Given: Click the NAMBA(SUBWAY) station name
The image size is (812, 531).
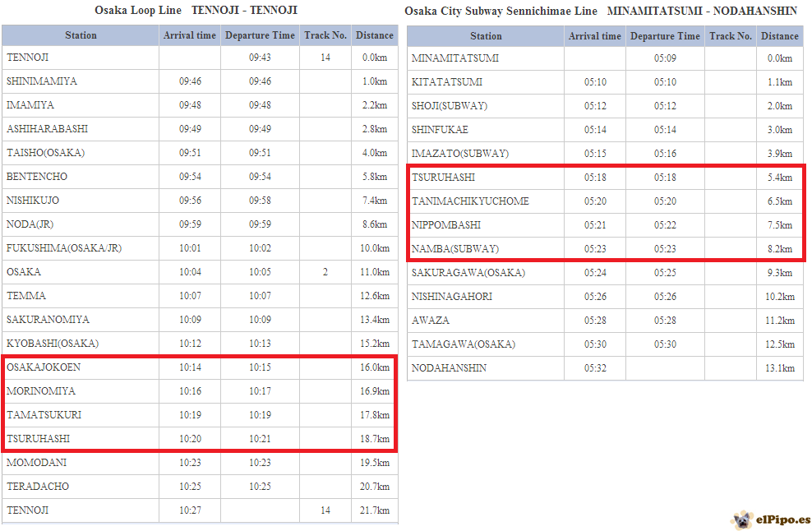Looking at the screenshot, I should pos(455,249).
